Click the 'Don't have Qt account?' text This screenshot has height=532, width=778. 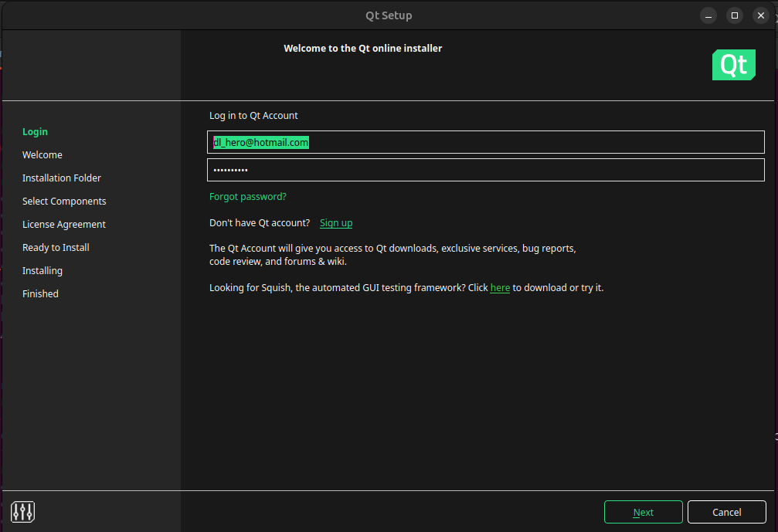click(x=260, y=223)
